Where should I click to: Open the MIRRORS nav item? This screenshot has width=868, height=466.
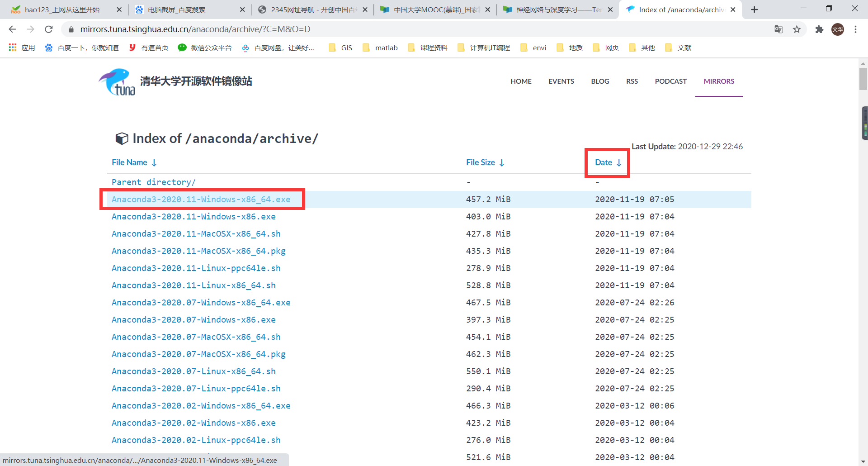click(719, 81)
